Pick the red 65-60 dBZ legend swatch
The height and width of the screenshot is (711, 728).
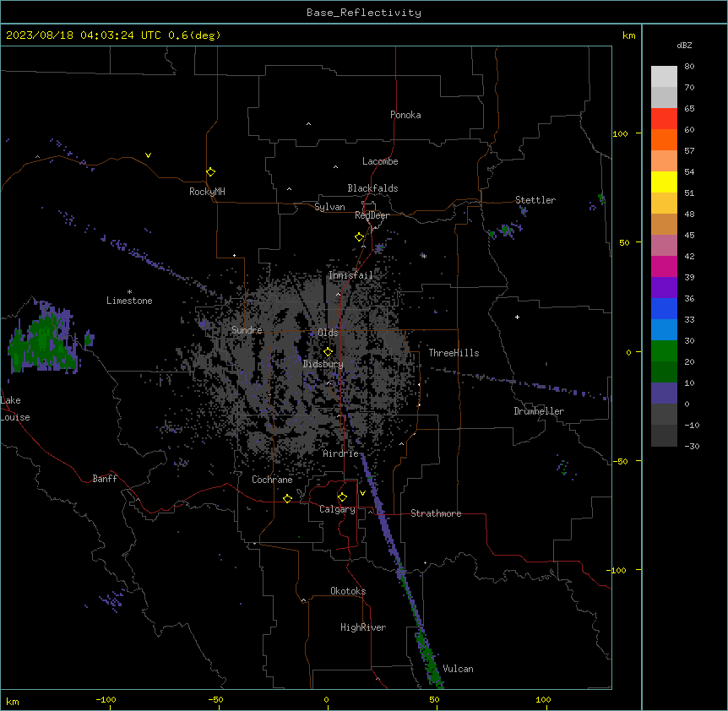[664, 119]
